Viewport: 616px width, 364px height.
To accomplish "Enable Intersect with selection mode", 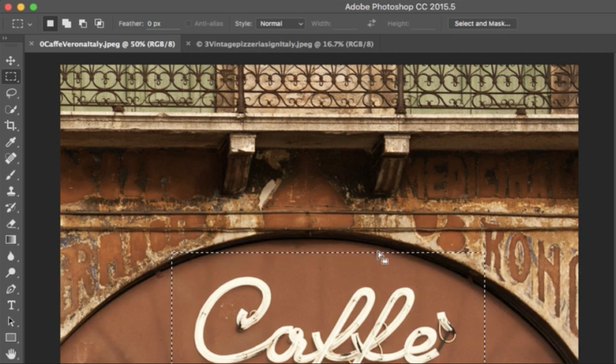I will pyautogui.click(x=99, y=23).
